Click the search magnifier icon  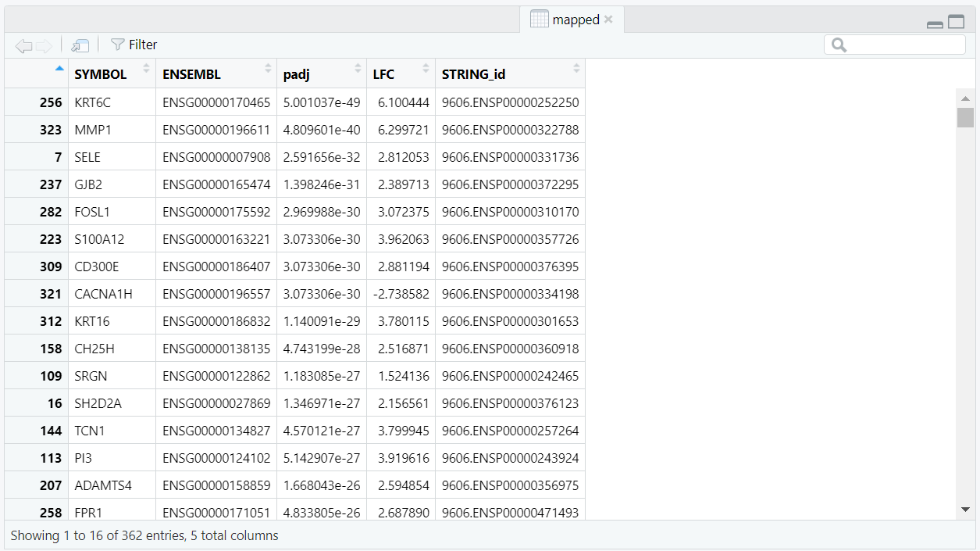pos(839,45)
